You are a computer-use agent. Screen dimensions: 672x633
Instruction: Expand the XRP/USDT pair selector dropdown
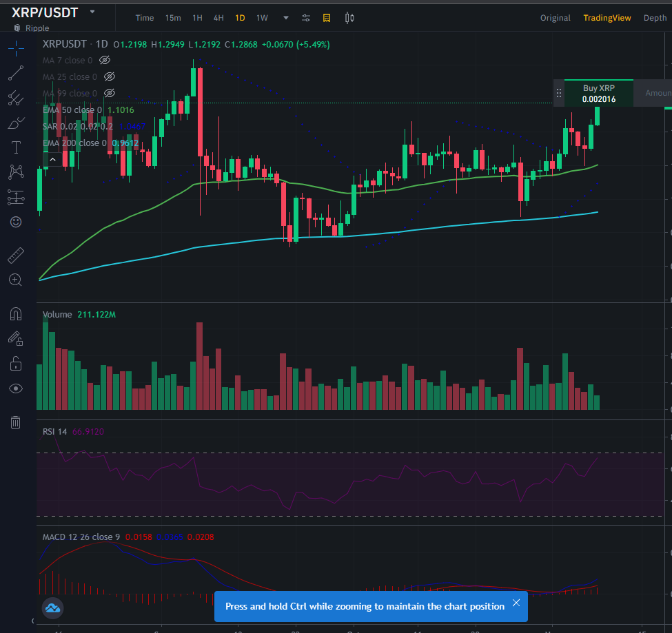92,12
